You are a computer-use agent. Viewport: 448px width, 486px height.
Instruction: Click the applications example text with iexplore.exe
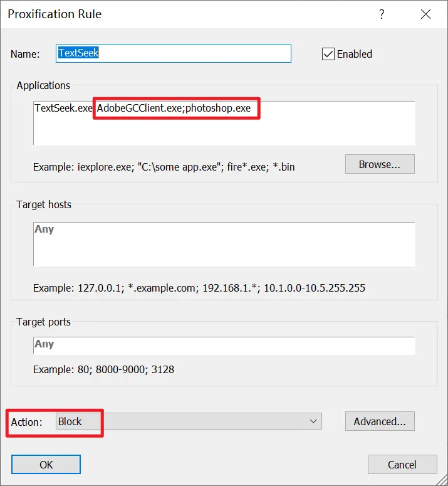164,167
